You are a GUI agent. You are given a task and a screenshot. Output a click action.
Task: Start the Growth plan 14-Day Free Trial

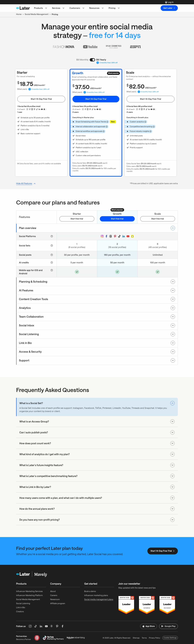(x=96, y=99)
